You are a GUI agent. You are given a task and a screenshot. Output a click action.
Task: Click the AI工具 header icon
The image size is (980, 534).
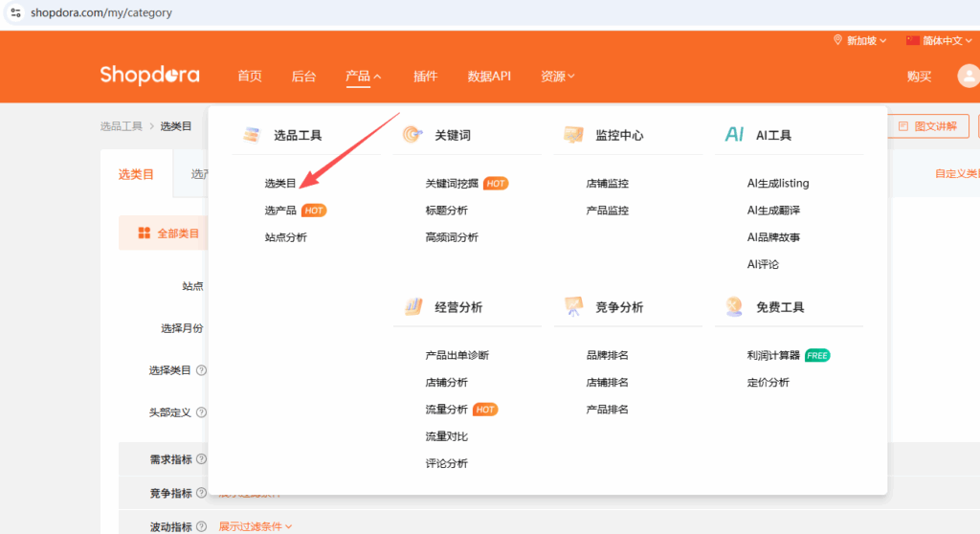tap(734, 135)
